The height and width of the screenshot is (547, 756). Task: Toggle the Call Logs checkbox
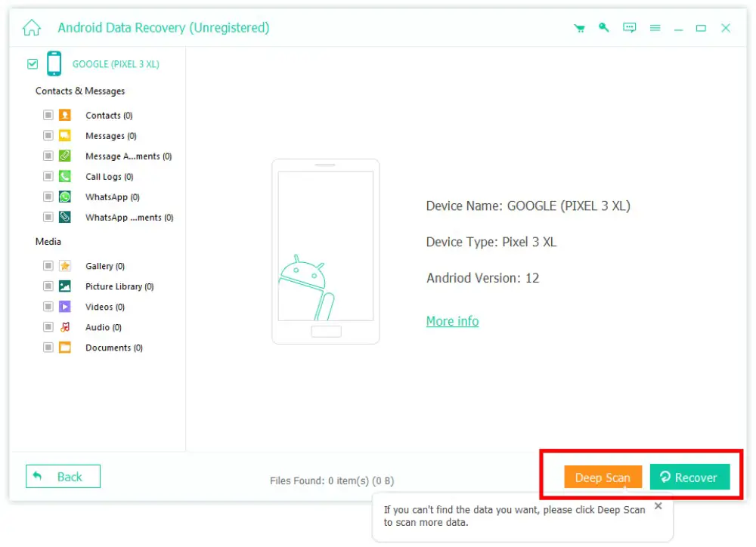click(48, 176)
